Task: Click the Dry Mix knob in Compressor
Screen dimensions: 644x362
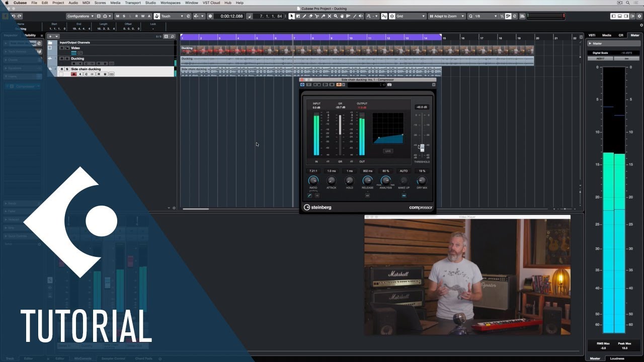Action: pyautogui.click(x=422, y=180)
